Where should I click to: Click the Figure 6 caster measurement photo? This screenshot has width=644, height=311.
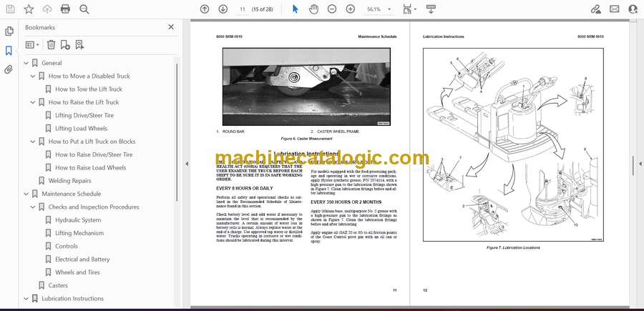coord(306,87)
